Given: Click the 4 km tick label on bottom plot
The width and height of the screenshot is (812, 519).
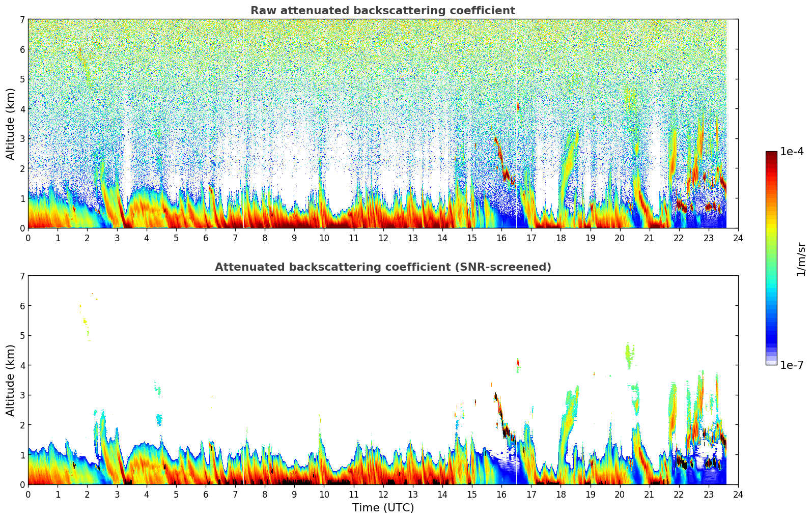Looking at the screenshot, I should [x=22, y=365].
